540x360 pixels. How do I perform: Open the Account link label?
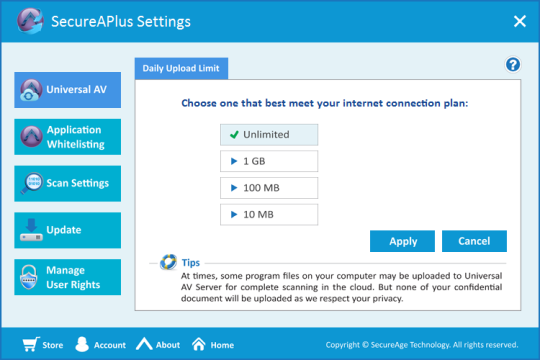click(110, 345)
